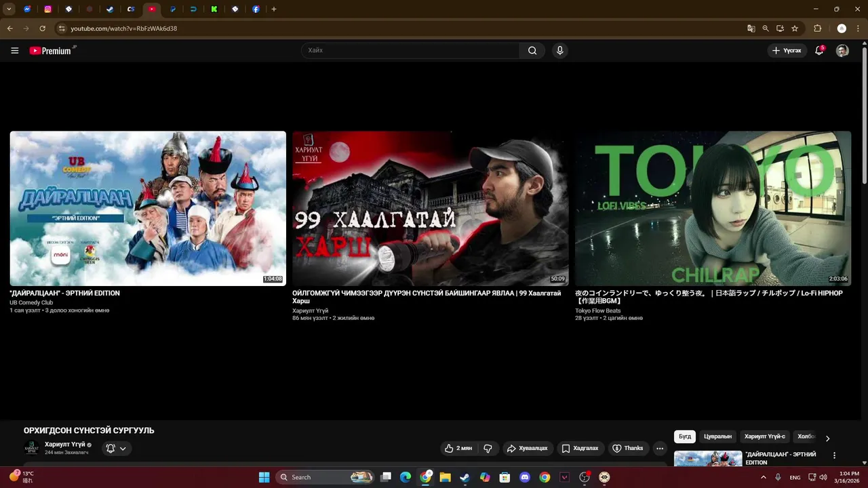Toggle subscription notification bell dropdown
Viewport: 868px width, 488px height.
click(x=117, y=448)
